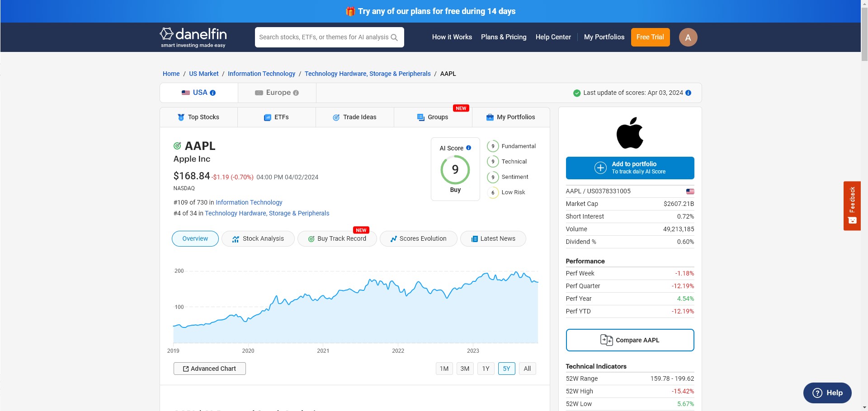Open Information Technology ranking link
868x411 pixels.
(x=249, y=202)
